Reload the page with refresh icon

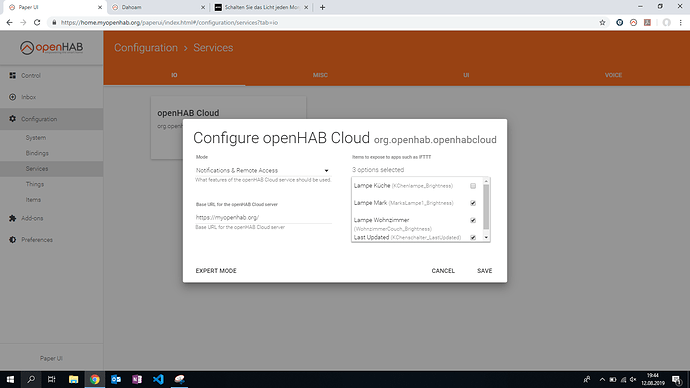[x=37, y=22]
